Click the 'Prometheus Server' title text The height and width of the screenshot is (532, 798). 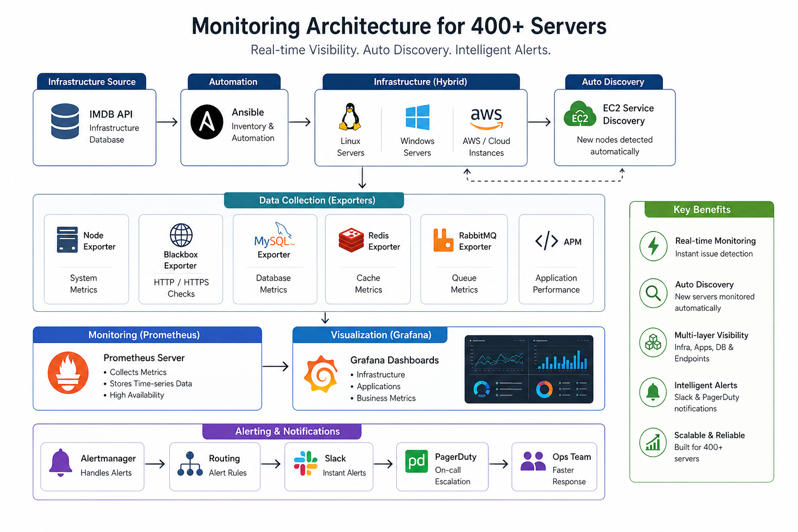[144, 358]
